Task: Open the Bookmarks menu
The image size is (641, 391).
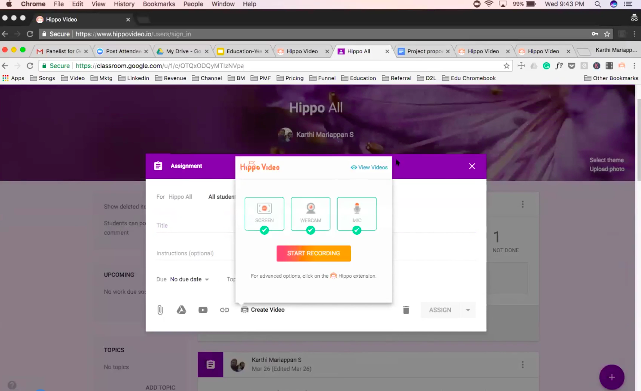Action: point(159,4)
